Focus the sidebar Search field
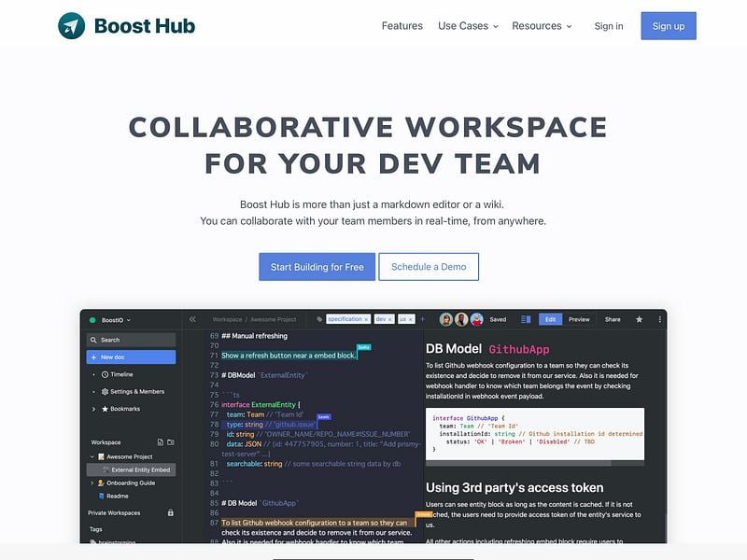Image resolution: width=747 pixels, height=560 pixels. click(x=131, y=340)
